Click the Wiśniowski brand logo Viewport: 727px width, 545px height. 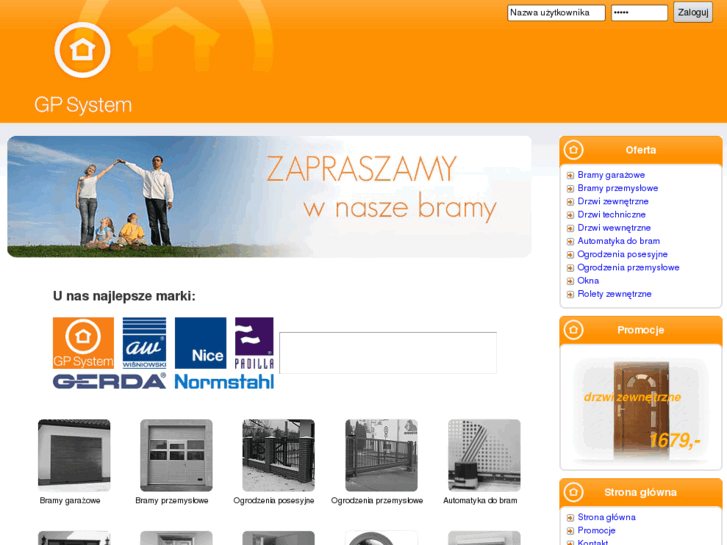[x=144, y=343]
